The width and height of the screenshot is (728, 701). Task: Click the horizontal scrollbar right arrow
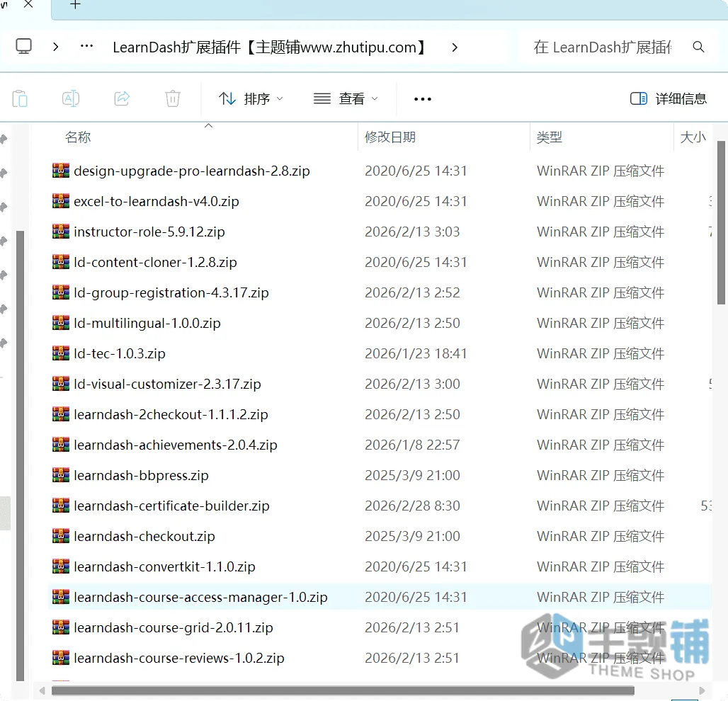pos(702,690)
